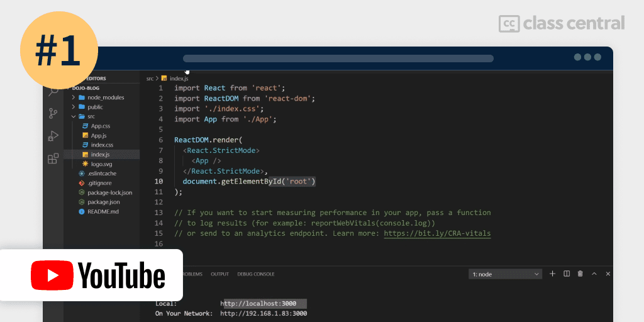Close the terminal panel
The height and width of the screenshot is (322, 644).
(x=608, y=274)
